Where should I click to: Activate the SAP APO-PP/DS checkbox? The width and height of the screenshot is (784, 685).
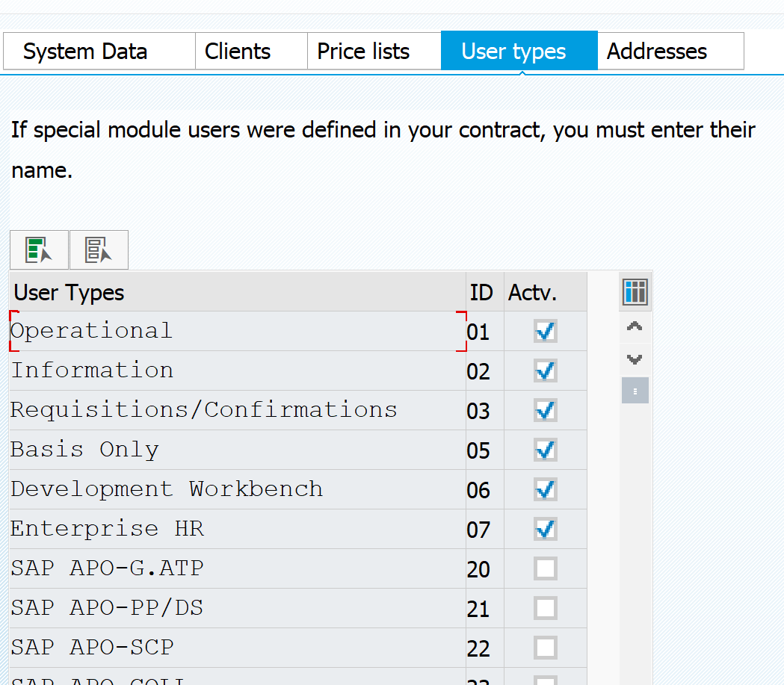coord(545,608)
